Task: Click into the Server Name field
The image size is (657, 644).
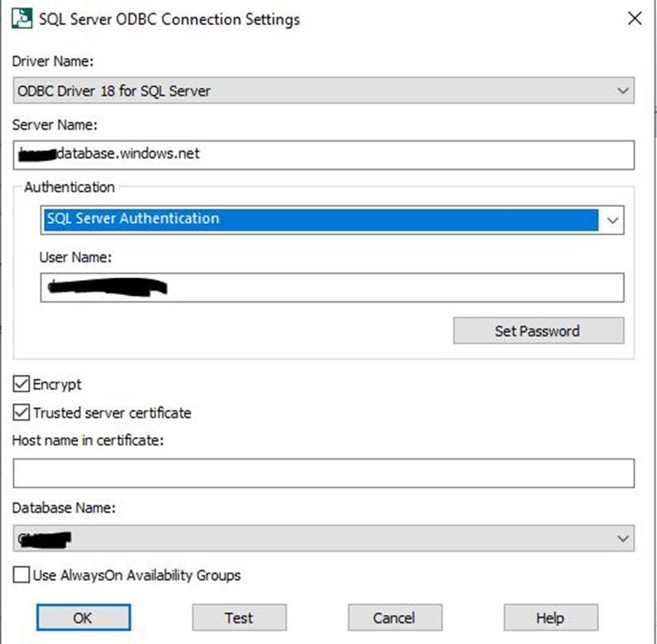Action: (x=324, y=154)
